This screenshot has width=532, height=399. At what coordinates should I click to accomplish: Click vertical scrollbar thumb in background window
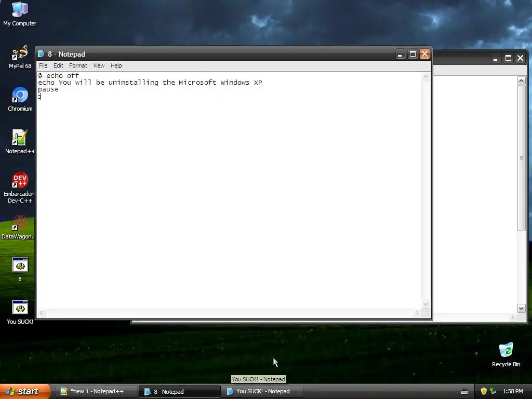522,158
